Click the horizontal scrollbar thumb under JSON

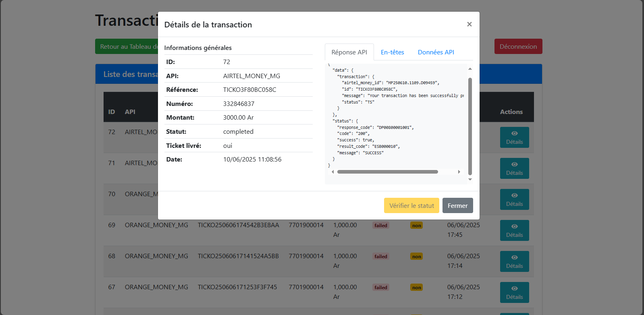[x=387, y=172]
